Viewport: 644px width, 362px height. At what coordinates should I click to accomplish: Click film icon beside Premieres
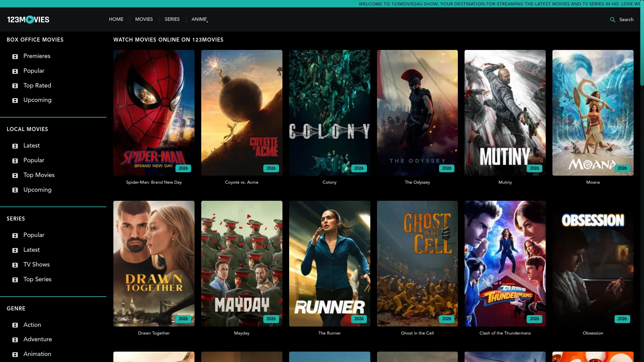(15, 57)
